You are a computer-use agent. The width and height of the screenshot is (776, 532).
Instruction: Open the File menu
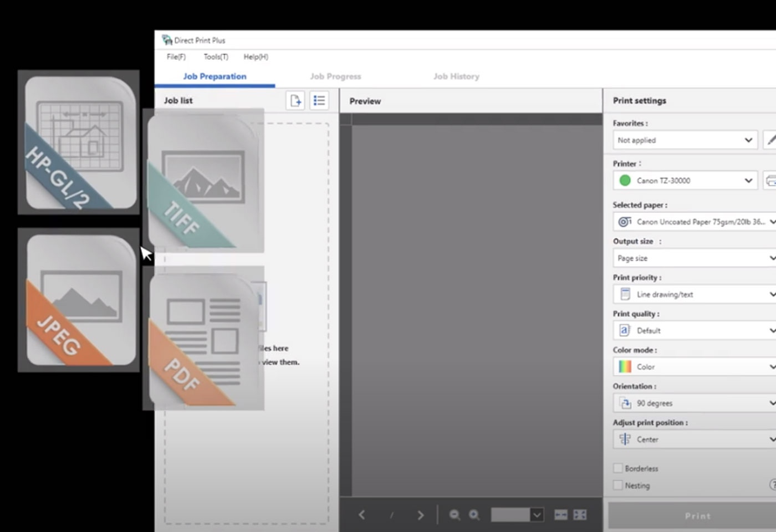pos(176,57)
